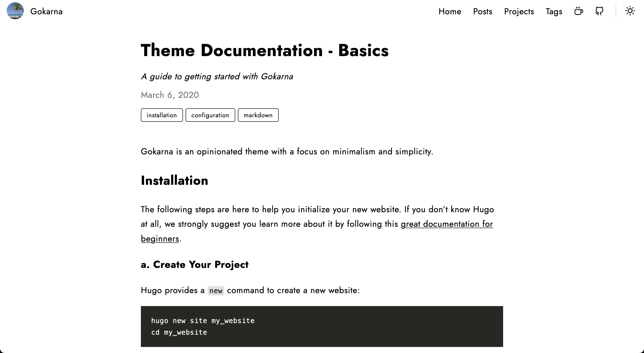Open the Posts menu item
This screenshot has width=644, height=353.
(x=483, y=11)
